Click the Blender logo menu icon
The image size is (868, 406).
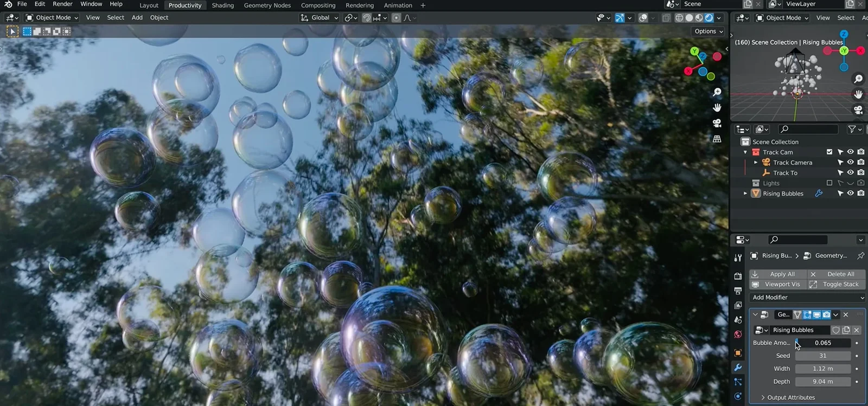pyautogui.click(x=8, y=4)
